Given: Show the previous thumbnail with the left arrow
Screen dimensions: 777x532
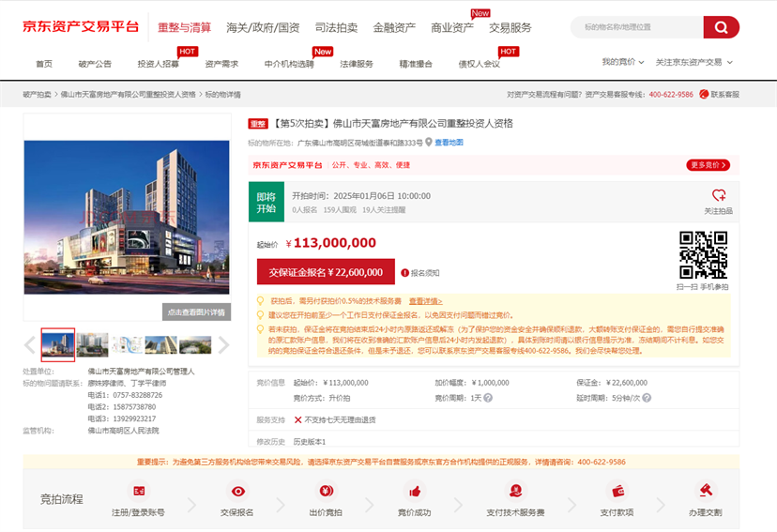Looking at the screenshot, I should tap(30, 344).
